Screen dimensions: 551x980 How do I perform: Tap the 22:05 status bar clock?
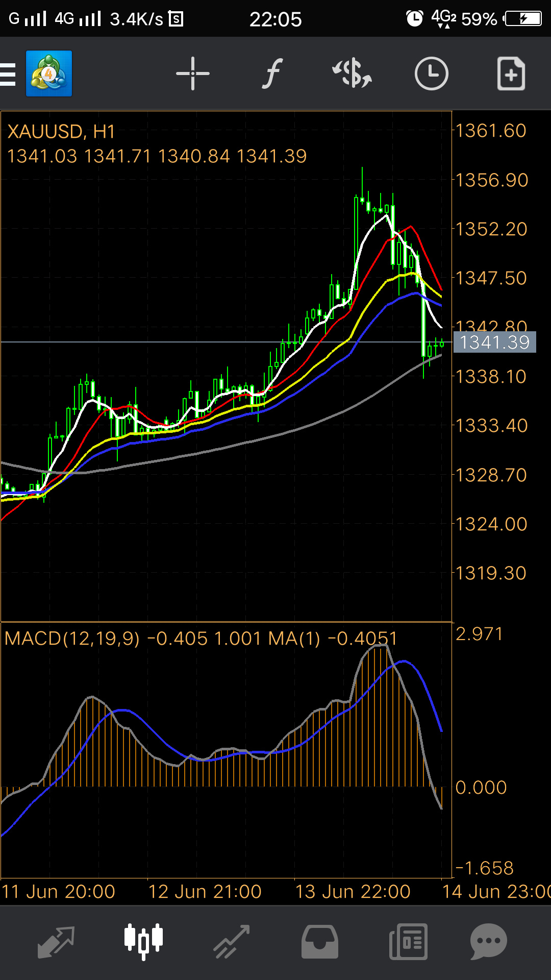click(x=275, y=19)
